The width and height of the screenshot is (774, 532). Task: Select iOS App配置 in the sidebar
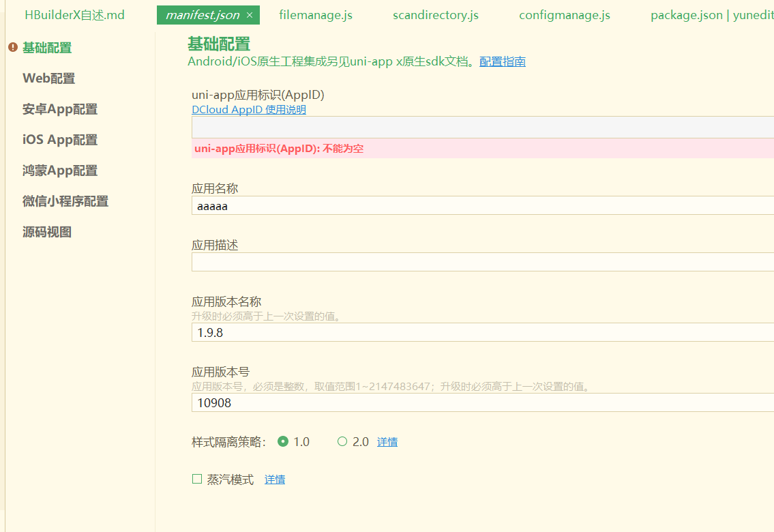(x=60, y=140)
